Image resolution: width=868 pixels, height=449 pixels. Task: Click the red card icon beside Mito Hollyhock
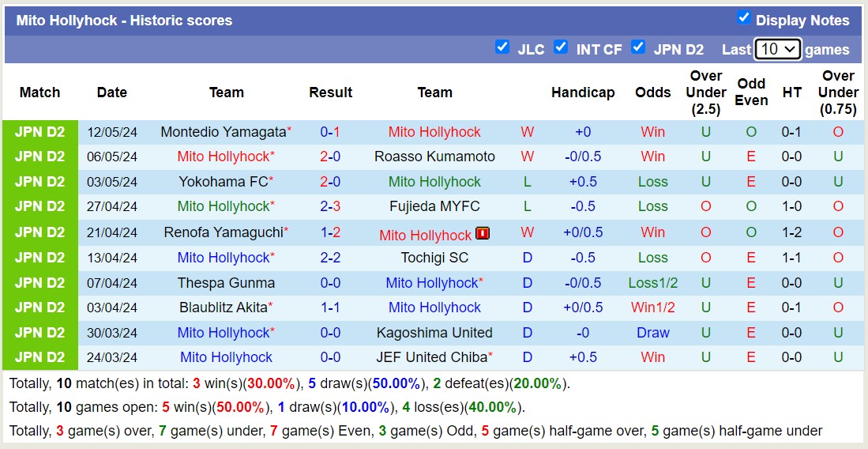click(483, 233)
